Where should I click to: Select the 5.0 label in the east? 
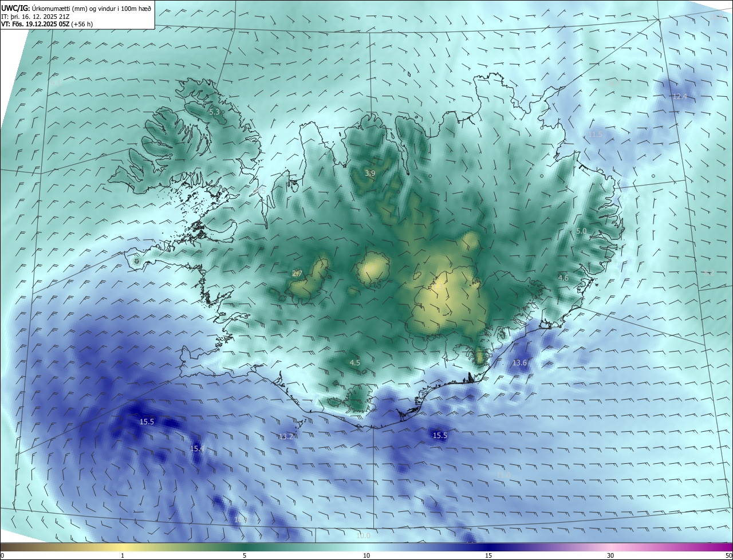581,231
